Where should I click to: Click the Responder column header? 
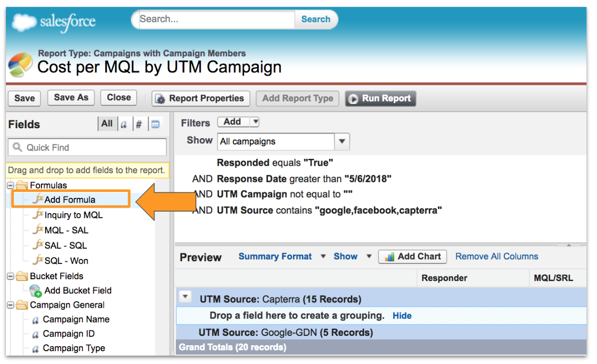click(x=473, y=278)
